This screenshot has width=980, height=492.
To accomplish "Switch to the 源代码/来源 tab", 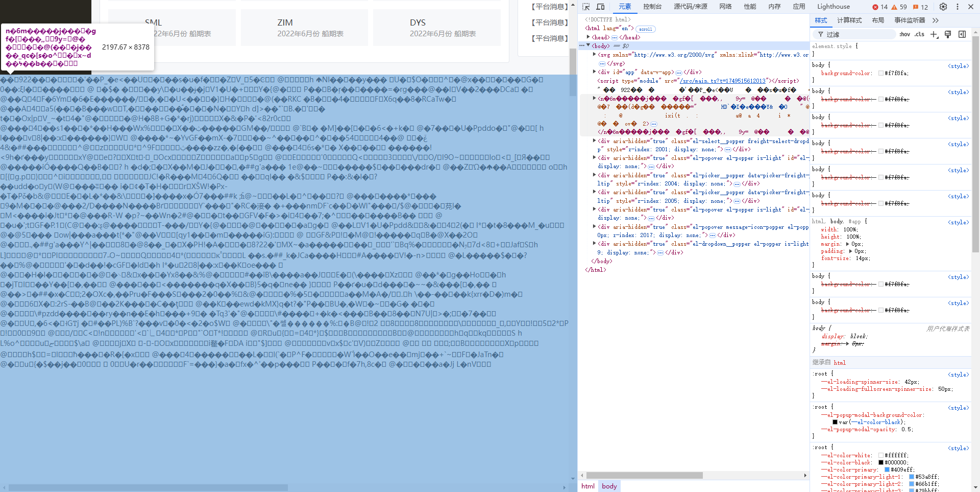I will 690,7.
